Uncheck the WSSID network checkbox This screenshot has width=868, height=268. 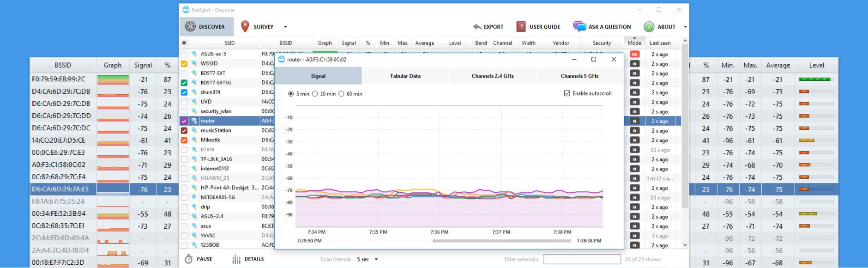184,63
